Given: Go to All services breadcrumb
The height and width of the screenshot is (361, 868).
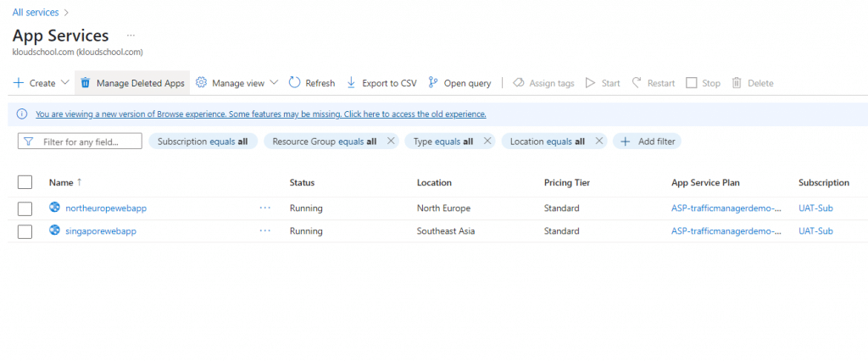Looking at the screenshot, I should click(x=36, y=12).
